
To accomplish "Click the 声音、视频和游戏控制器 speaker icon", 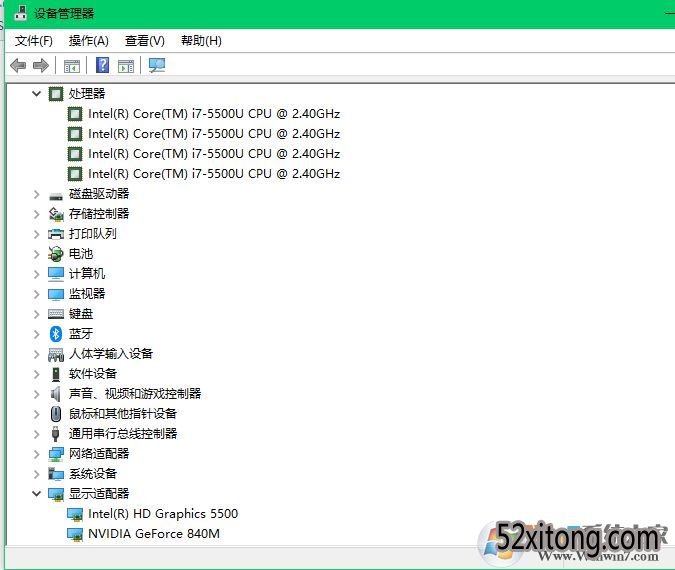I will click(x=55, y=393).
